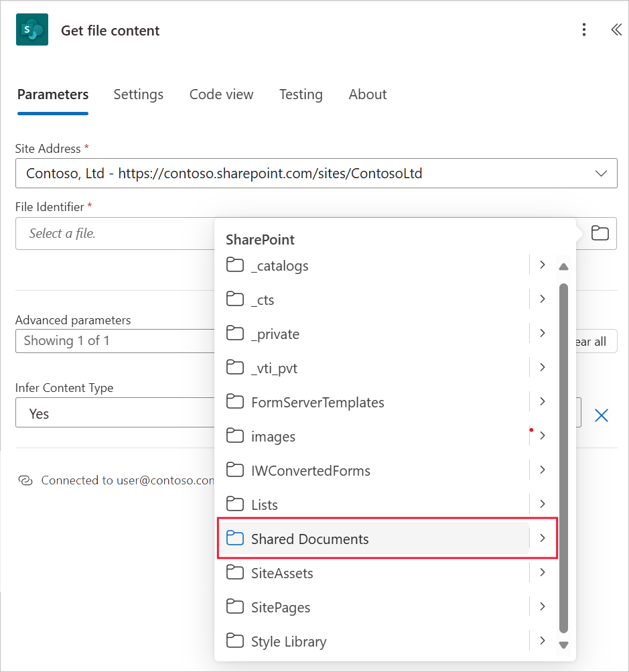Screen dimensions: 629x672
Task: Click the _catalogs folder icon
Action: pyautogui.click(x=234, y=265)
